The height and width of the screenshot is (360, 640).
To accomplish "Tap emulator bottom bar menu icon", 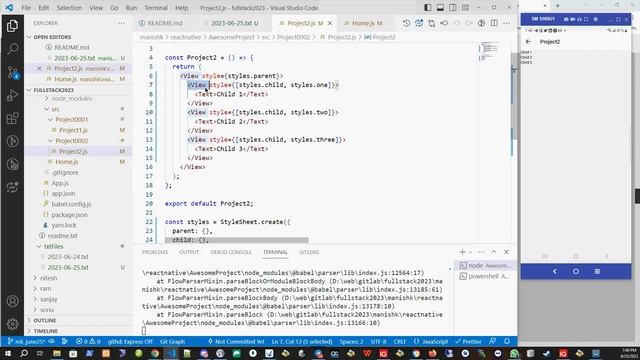I will point(597,271).
